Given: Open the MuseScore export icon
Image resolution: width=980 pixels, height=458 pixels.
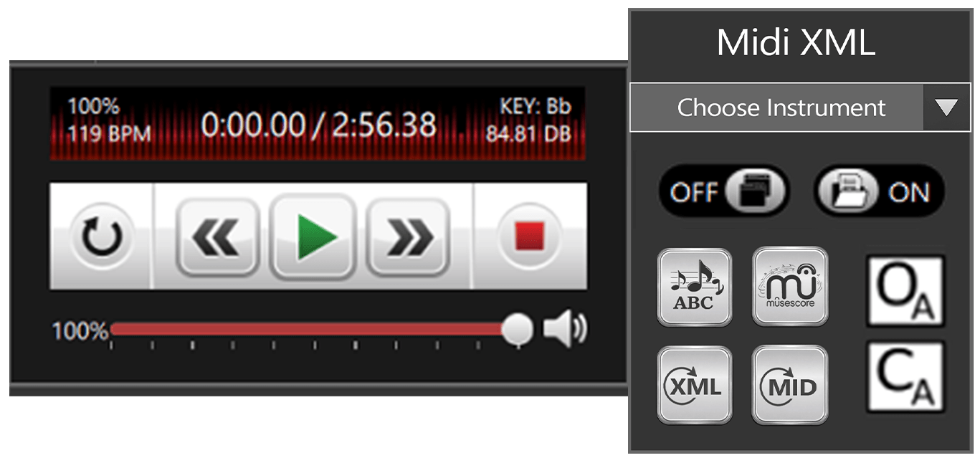Looking at the screenshot, I should tap(789, 287).
